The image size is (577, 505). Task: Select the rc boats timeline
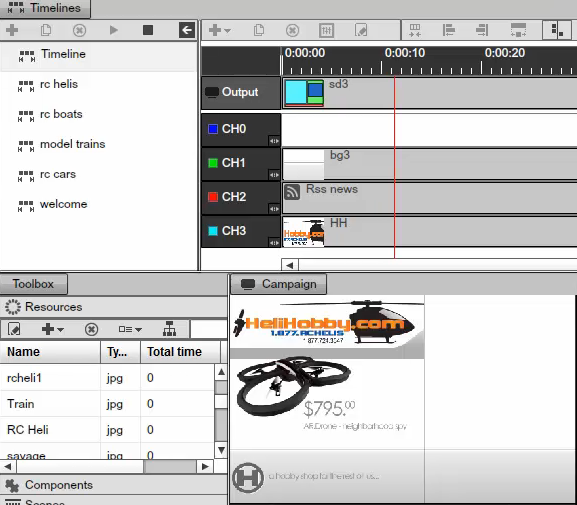click(98, 114)
